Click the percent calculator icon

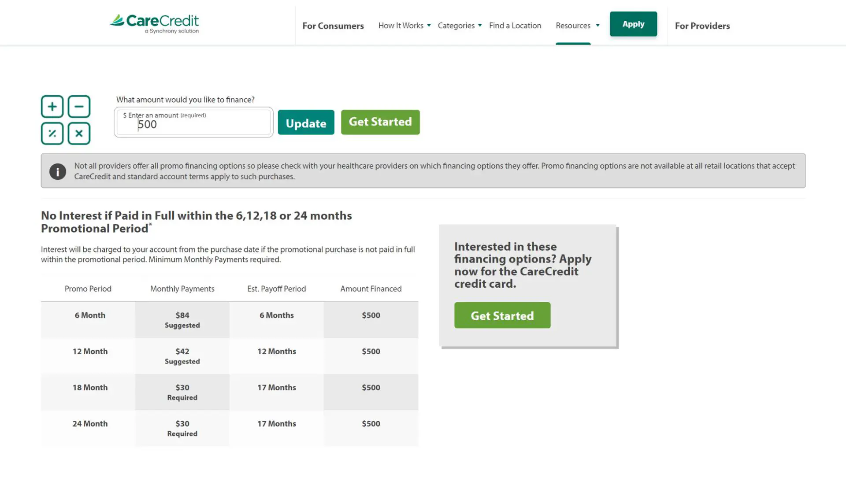(52, 133)
